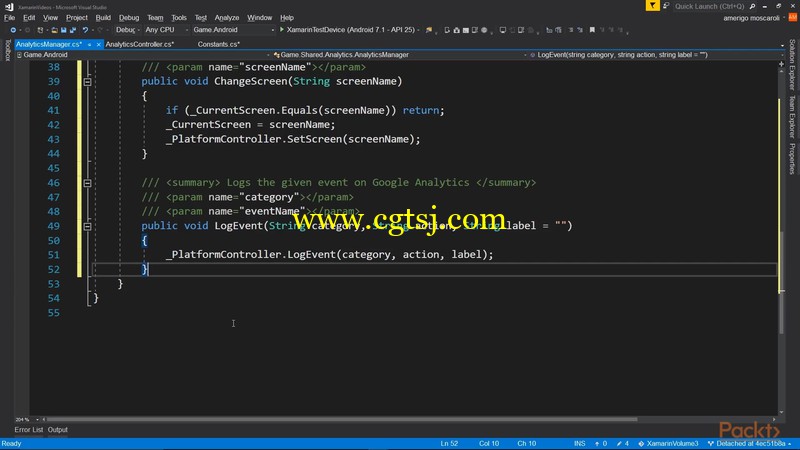Screen dimensions: 800x450
Task: Click line number 45 in the gutter
Action: 54,168
